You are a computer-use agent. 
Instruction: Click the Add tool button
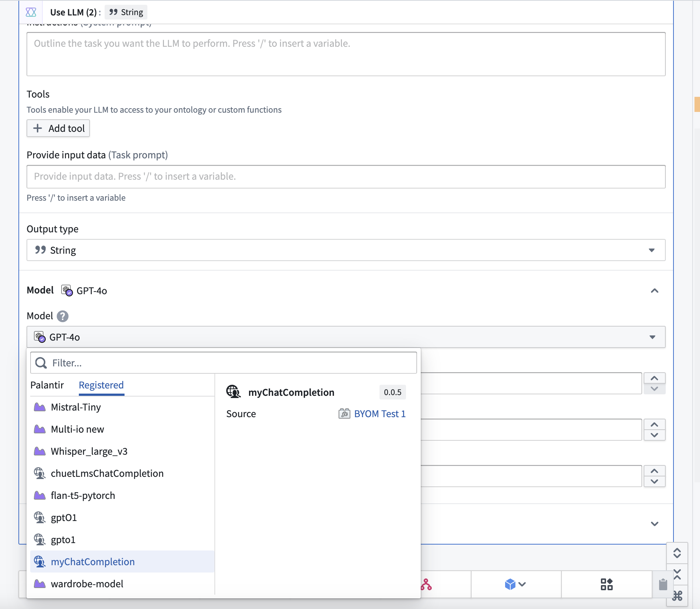[x=58, y=128]
